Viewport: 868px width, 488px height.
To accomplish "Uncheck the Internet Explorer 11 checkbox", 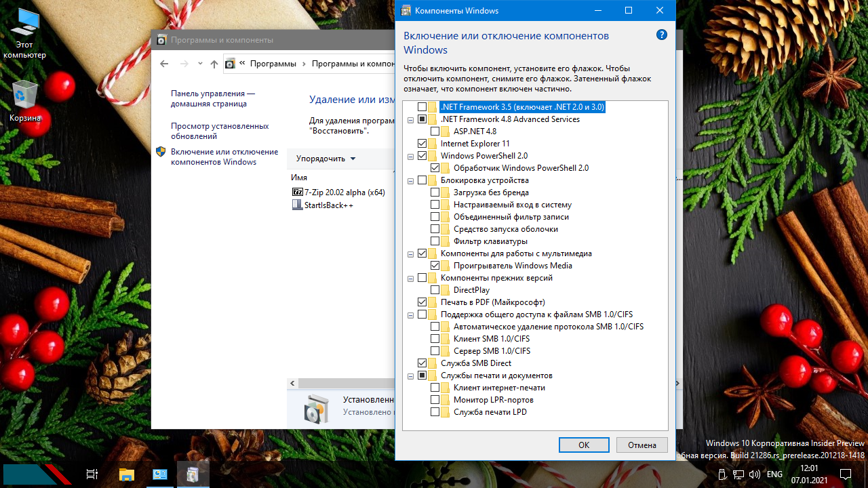I will [422, 144].
